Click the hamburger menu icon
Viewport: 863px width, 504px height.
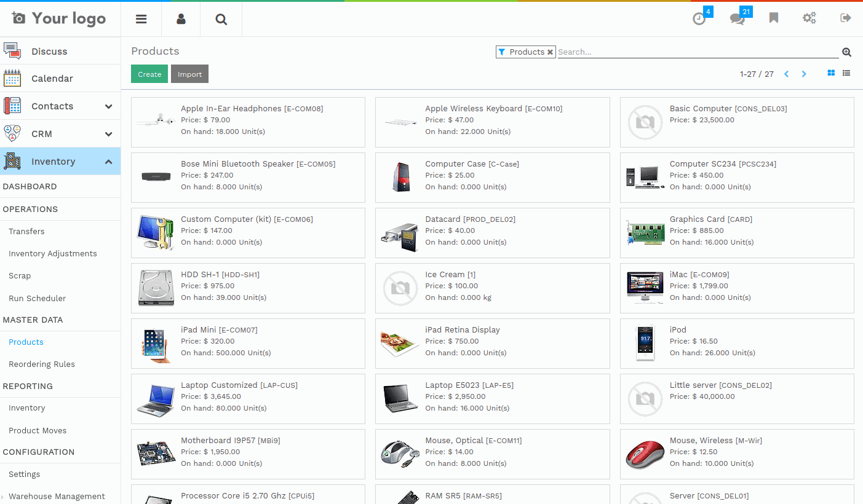point(141,19)
